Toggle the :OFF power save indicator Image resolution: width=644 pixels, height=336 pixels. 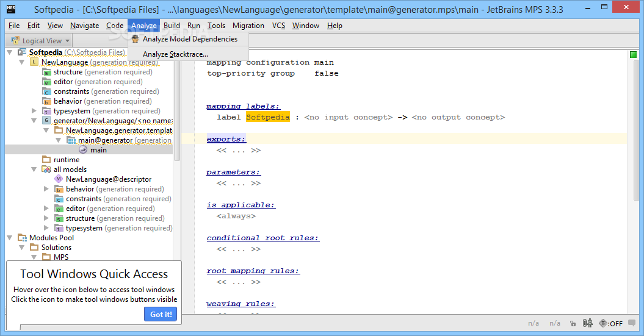(611, 324)
